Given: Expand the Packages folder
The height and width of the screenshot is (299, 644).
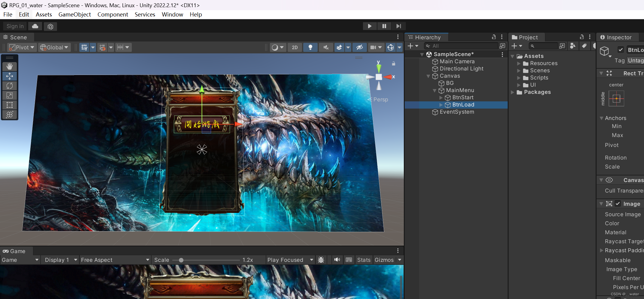Looking at the screenshot, I should pos(512,92).
